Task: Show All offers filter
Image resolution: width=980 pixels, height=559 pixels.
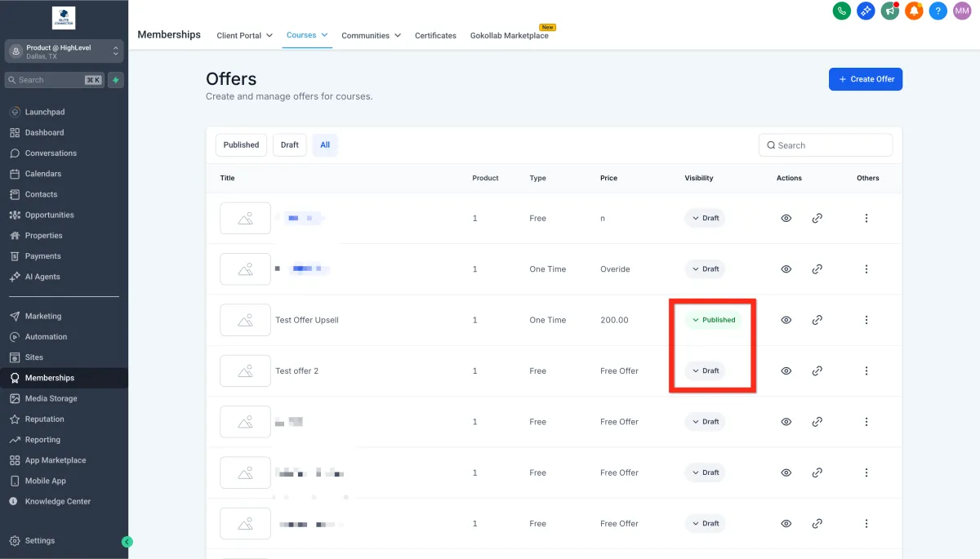Action: pos(325,144)
